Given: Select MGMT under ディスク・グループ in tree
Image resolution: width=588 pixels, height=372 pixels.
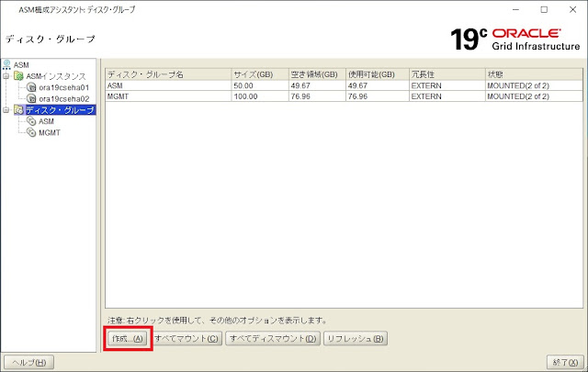Looking at the screenshot, I should [x=50, y=132].
